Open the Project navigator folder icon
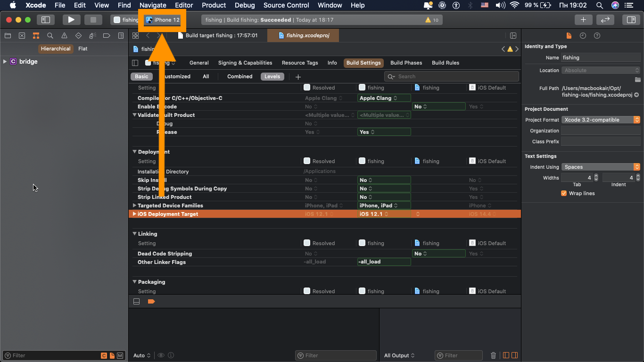Image resolution: width=644 pixels, height=362 pixels. [7, 35]
